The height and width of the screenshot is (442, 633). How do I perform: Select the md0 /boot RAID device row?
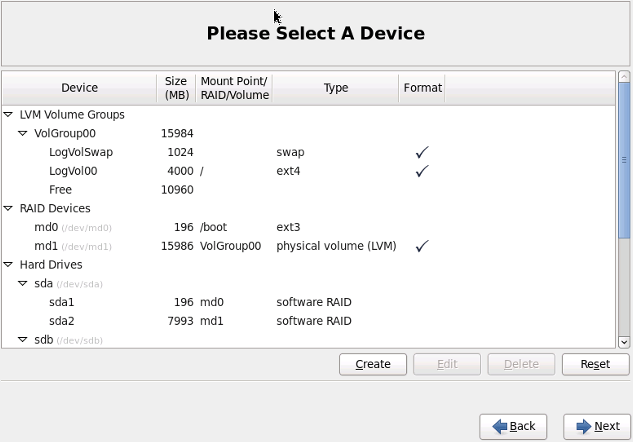(x=308, y=227)
